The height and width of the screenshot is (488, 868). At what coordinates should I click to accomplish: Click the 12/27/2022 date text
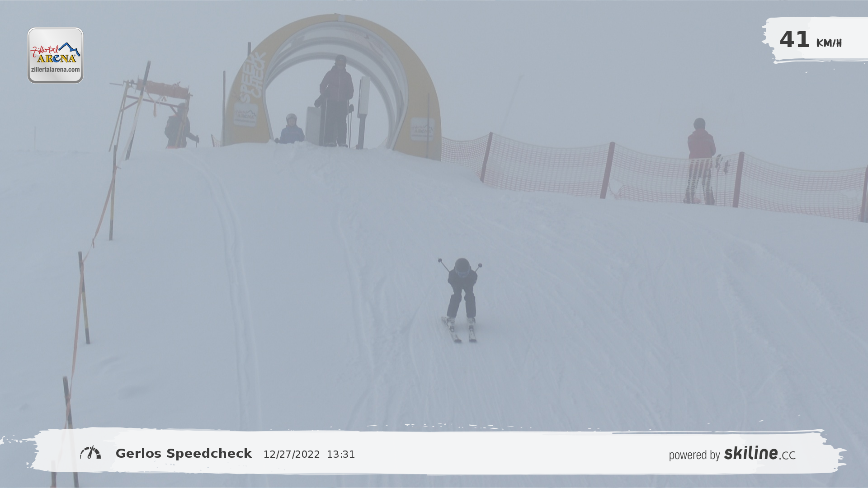(x=292, y=455)
